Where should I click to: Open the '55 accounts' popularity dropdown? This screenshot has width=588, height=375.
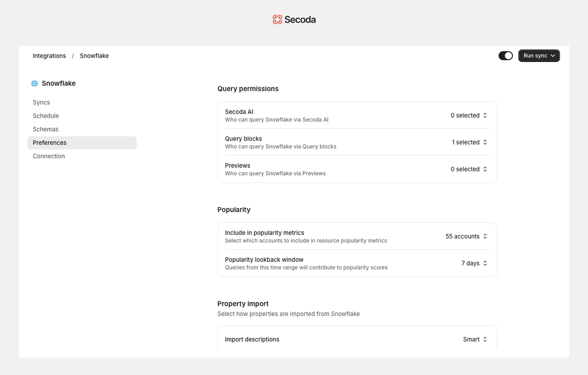466,236
